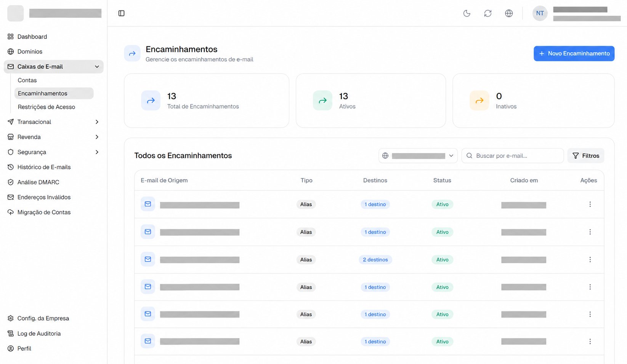The image size is (627, 364).
Task: Open the NT user avatar
Action: click(x=540, y=13)
